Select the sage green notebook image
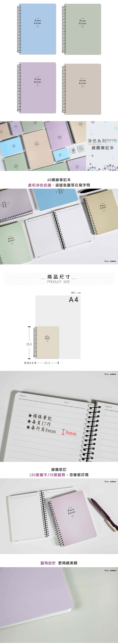The image size is (118, 644). tap(81, 29)
